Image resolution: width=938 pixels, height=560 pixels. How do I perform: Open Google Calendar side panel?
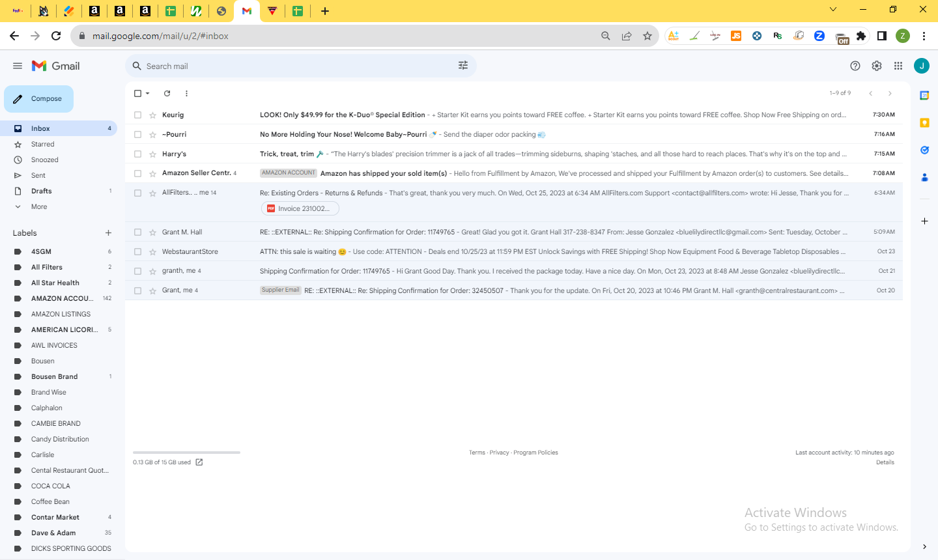point(924,95)
